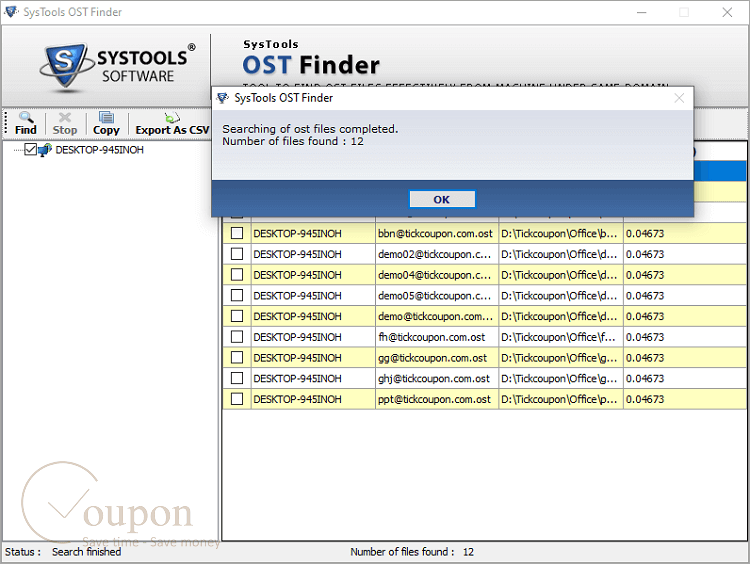The height and width of the screenshot is (564, 750).
Task: Select file name ppt@tickcoupon.com.ost cell
Action: [437, 399]
